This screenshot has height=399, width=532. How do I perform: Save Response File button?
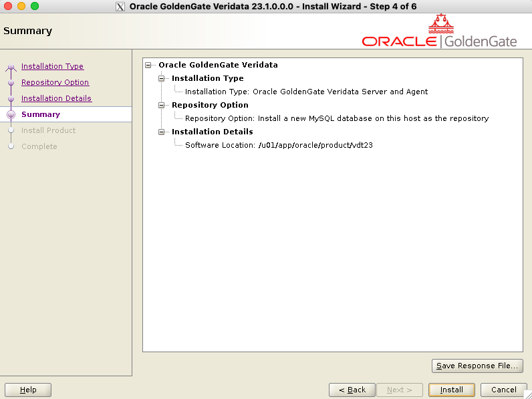click(x=477, y=366)
